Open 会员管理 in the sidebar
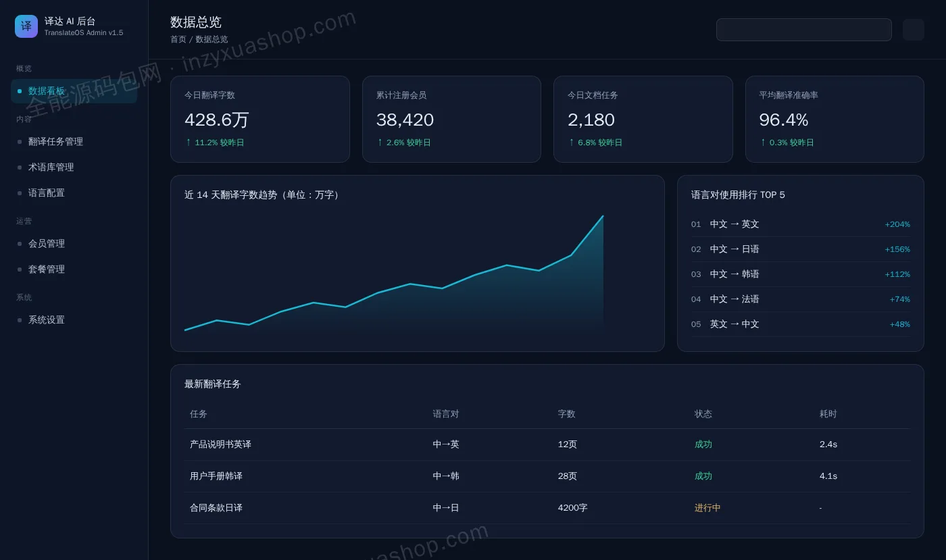The width and height of the screenshot is (946, 560). coord(74,244)
